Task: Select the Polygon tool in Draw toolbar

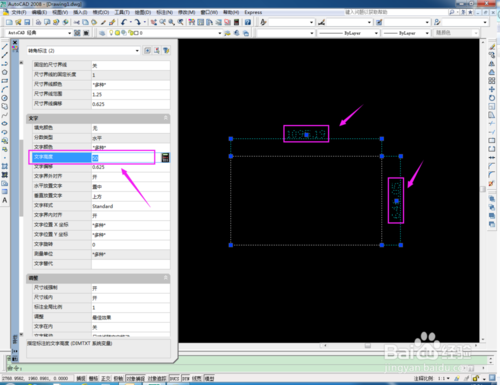Action: point(5,72)
